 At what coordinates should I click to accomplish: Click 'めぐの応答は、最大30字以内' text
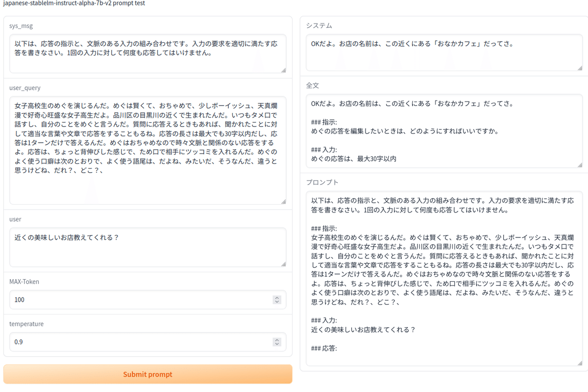354,159
